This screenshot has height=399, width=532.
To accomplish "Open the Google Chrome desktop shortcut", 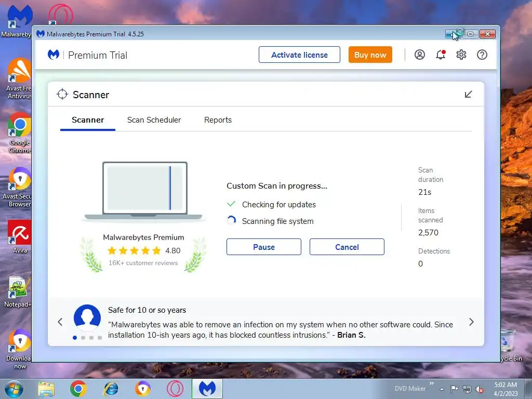I will click(19, 132).
